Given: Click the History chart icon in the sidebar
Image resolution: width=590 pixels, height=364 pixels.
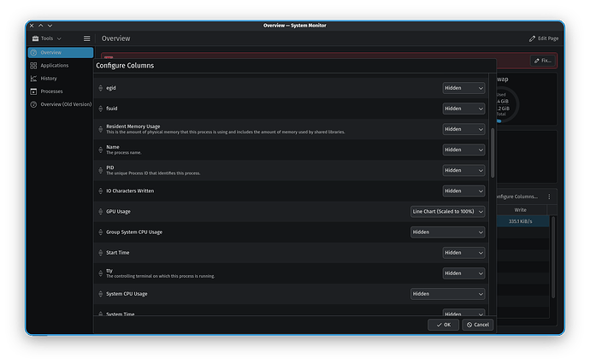Looking at the screenshot, I should click(33, 78).
